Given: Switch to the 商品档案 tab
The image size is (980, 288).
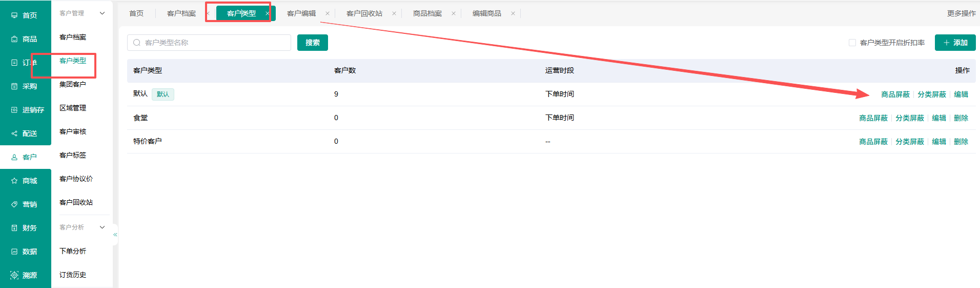Looking at the screenshot, I should click(427, 13).
